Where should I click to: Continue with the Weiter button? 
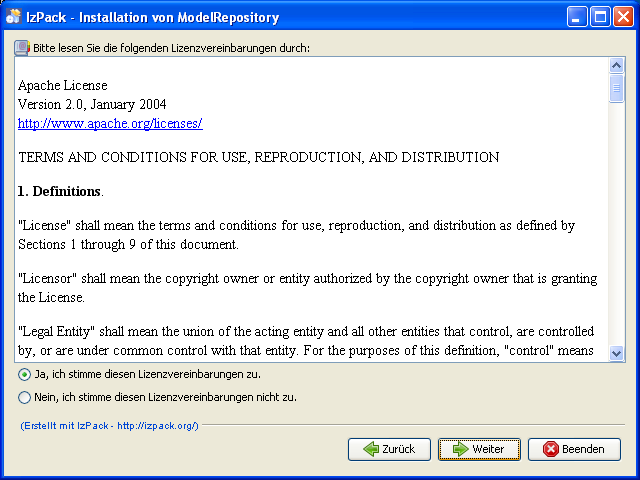(x=479, y=449)
